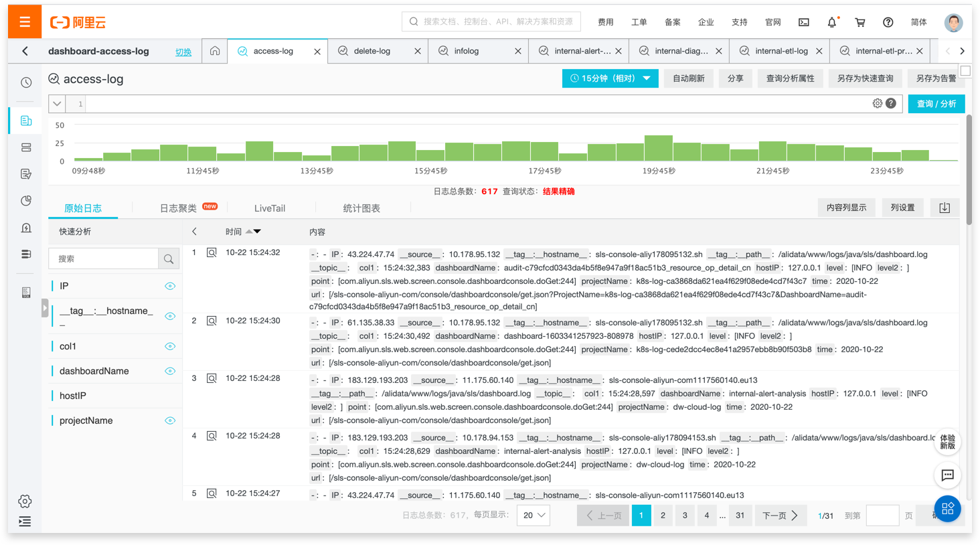This screenshot has width=980, height=545.
Task: Toggle visibility eye for projectName field
Action: (170, 420)
